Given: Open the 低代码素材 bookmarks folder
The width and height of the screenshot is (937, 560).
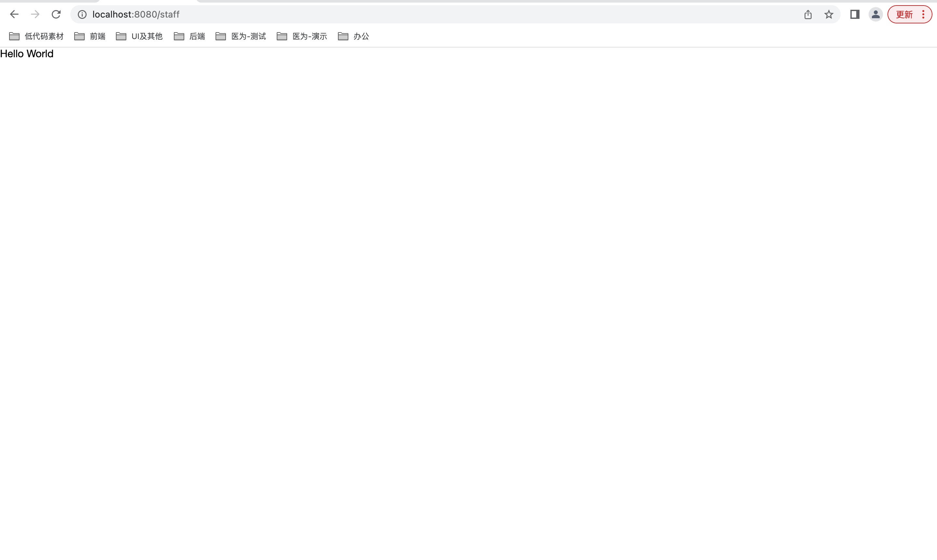Looking at the screenshot, I should point(36,36).
